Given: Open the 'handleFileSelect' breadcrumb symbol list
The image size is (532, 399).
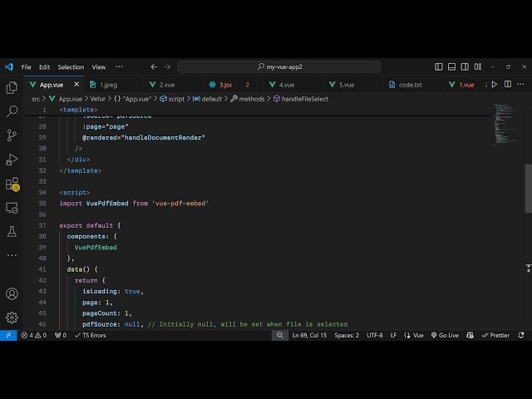Looking at the screenshot, I should tap(304, 99).
